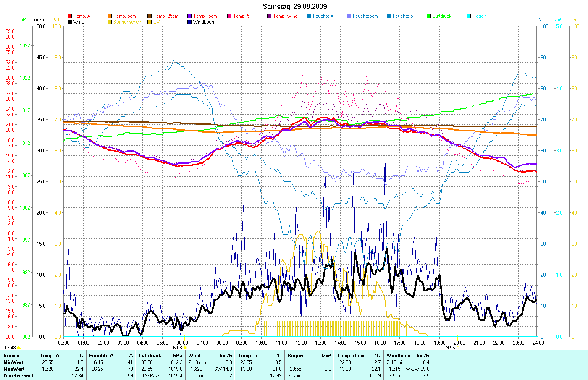Click the yellow Sonnenschein legend square

110,22
